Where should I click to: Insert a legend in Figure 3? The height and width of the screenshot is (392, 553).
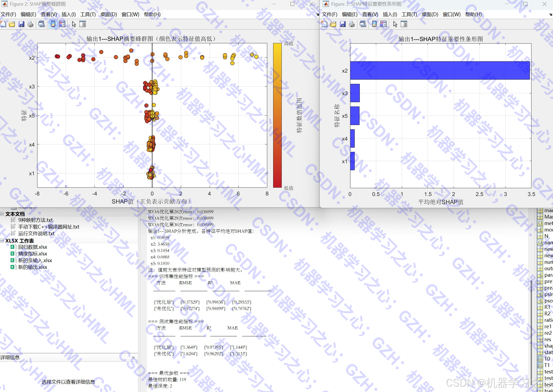coord(383,24)
